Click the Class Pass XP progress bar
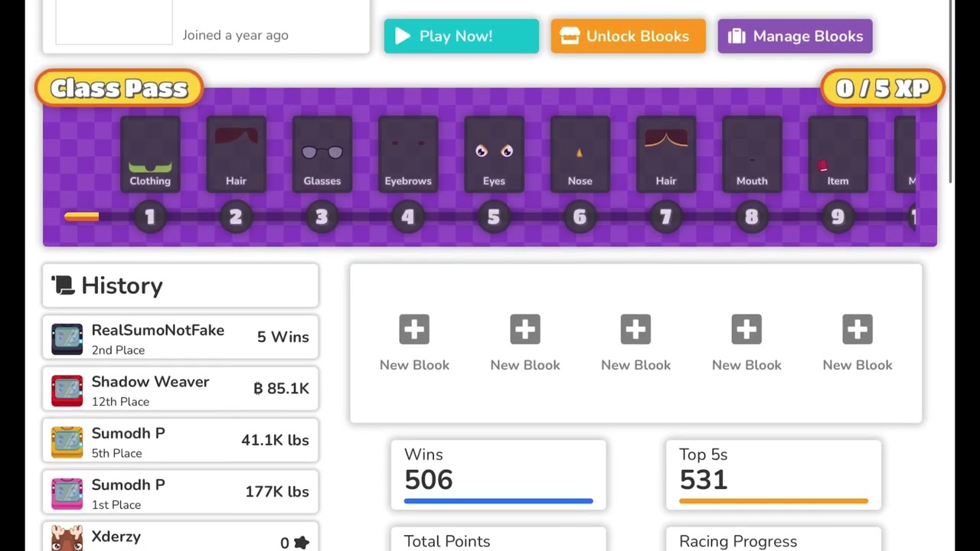The height and width of the screenshot is (551, 980). [x=82, y=217]
